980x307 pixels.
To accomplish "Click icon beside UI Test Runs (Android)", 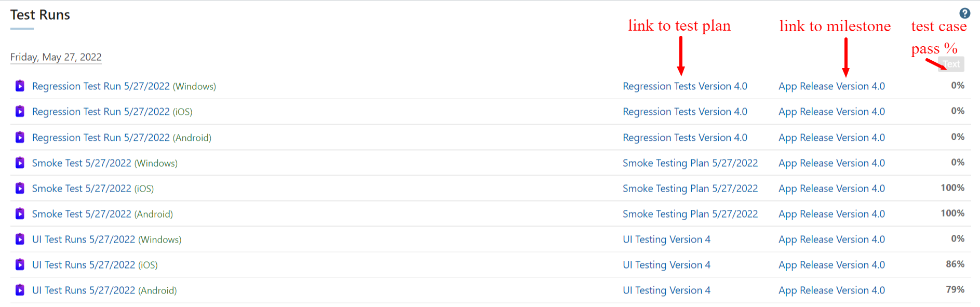I will click(x=20, y=290).
